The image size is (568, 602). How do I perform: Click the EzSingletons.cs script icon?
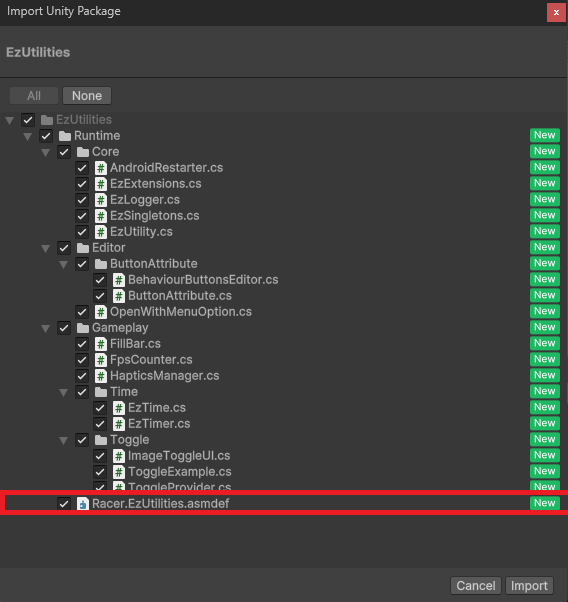tap(101, 216)
